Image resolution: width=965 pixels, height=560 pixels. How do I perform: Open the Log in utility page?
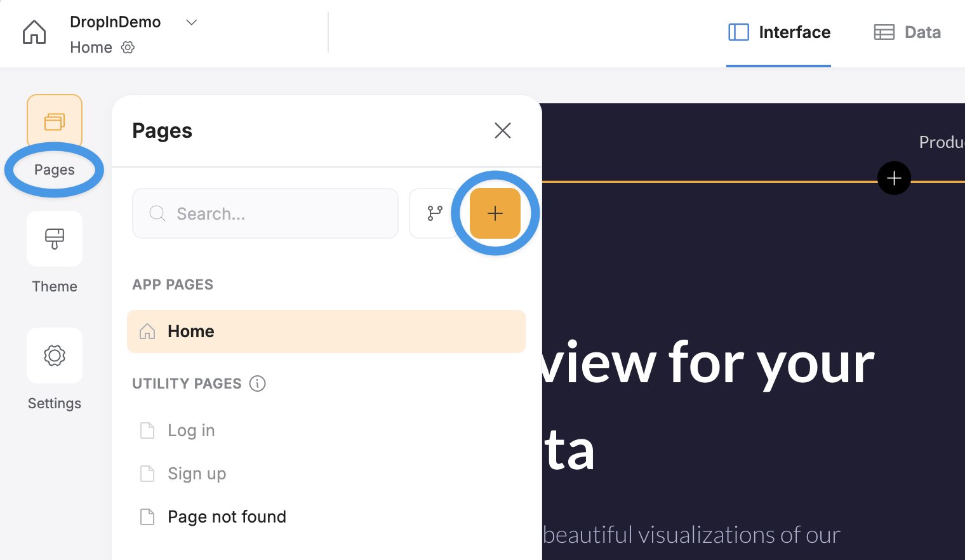[x=191, y=430]
